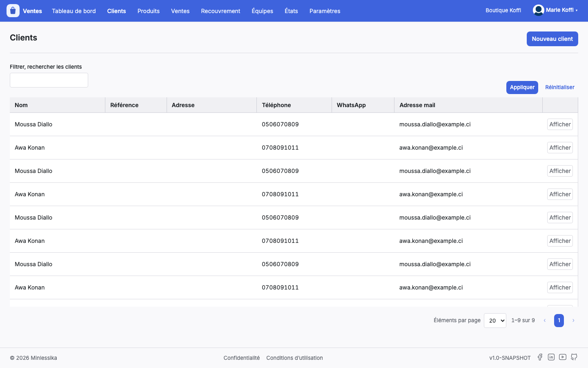This screenshot has height=368, width=588.
Task: Open the Équipes menu
Action: [262, 11]
